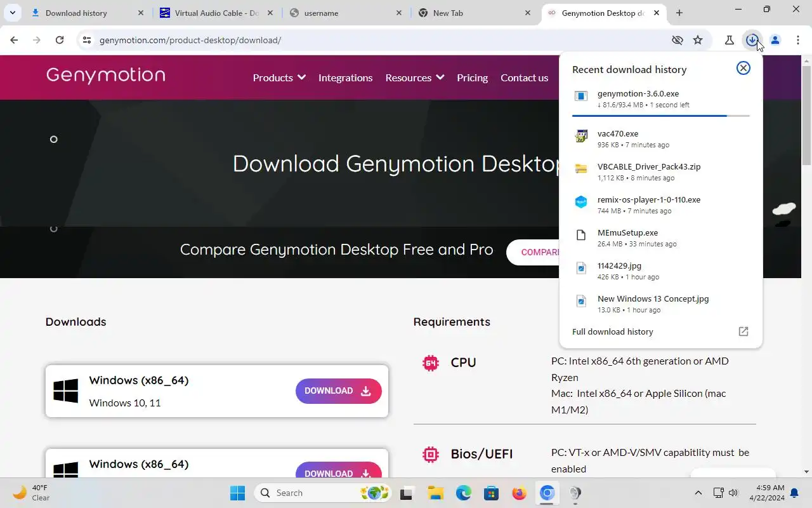Image resolution: width=812 pixels, height=508 pixels.
Task: Launch Firefox from taskbar
Action: tap(519, 493)
